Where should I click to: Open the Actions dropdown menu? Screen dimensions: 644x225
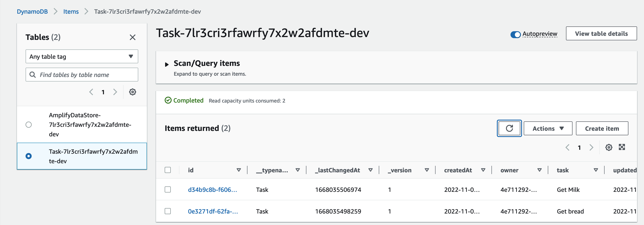pyautogui.click(x=548, y=129)
